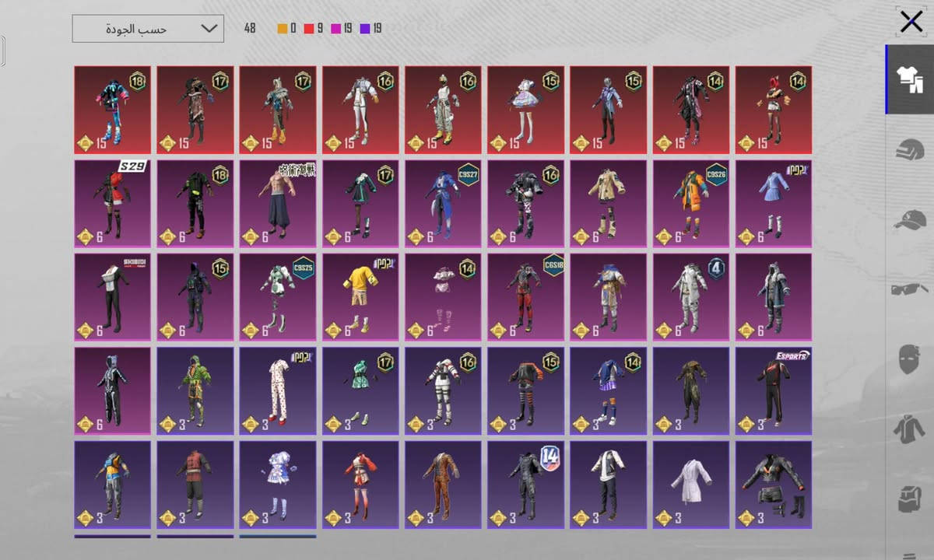The width and height of the screenshot is (934, 560).
Task: Select the blue outfit tagged C9S27
Action: point(443,204)
